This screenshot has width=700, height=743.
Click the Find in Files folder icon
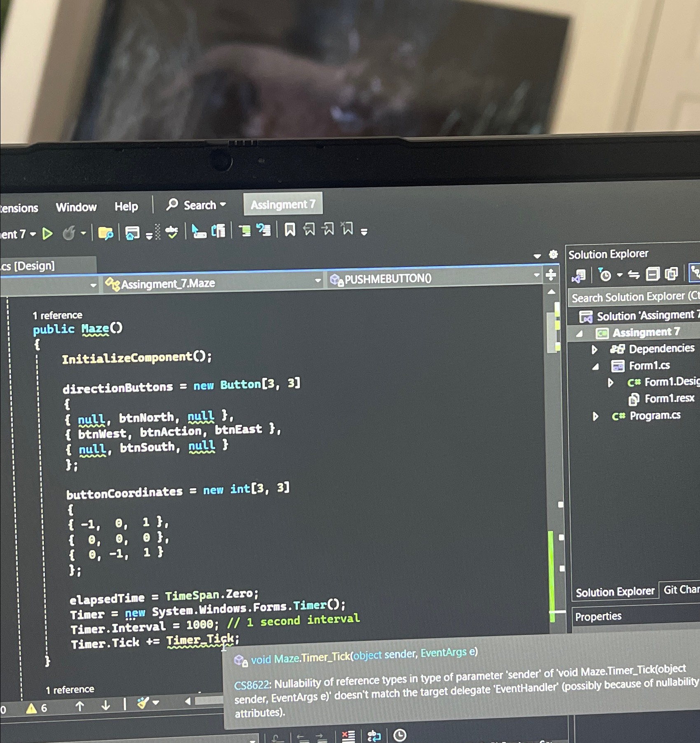pos(105,233)
